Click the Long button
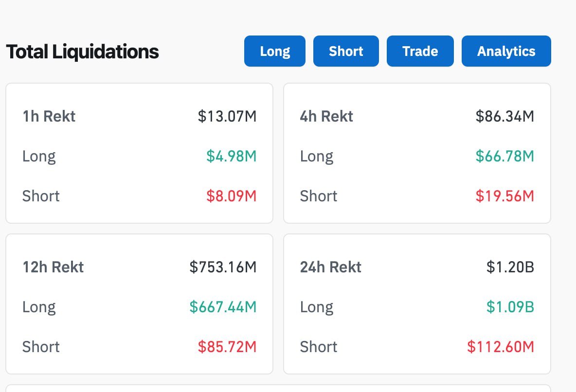This screenshot has height=392, width=576. click(x=275, y=51)
